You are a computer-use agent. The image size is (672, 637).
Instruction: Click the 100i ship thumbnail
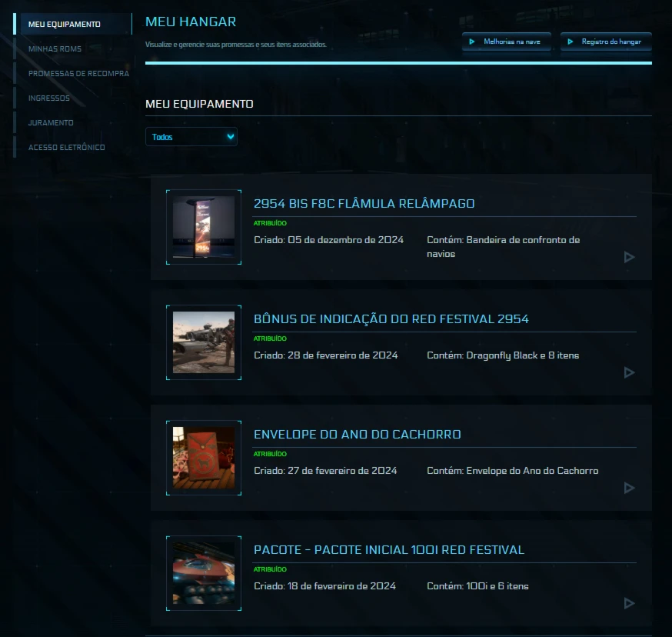(x=204, y=573)
